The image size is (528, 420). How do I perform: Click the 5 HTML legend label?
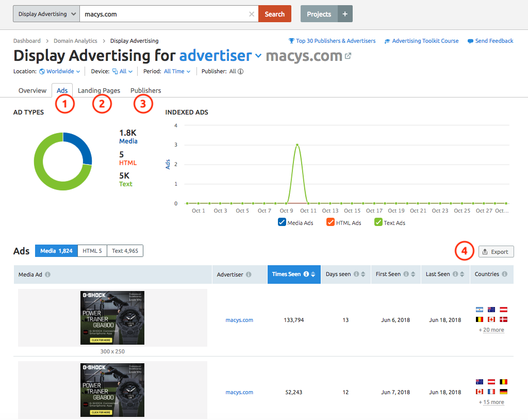(x=128, y=158)
